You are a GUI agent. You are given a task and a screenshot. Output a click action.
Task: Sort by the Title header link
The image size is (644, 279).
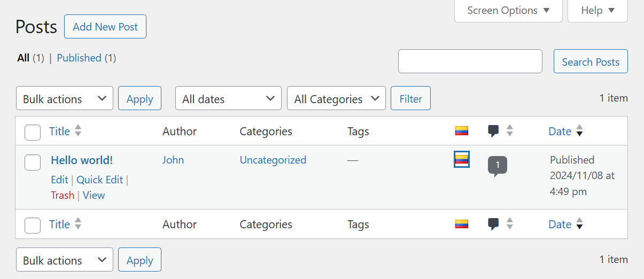coord(59,131)
